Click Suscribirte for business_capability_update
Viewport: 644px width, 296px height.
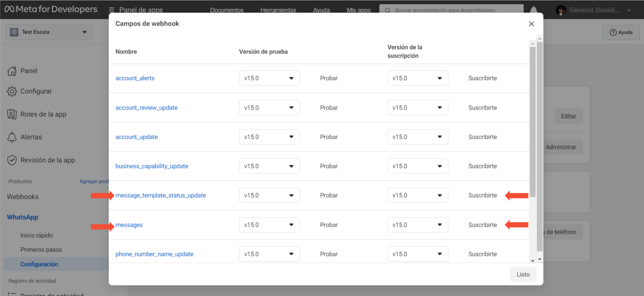point(483,166)
